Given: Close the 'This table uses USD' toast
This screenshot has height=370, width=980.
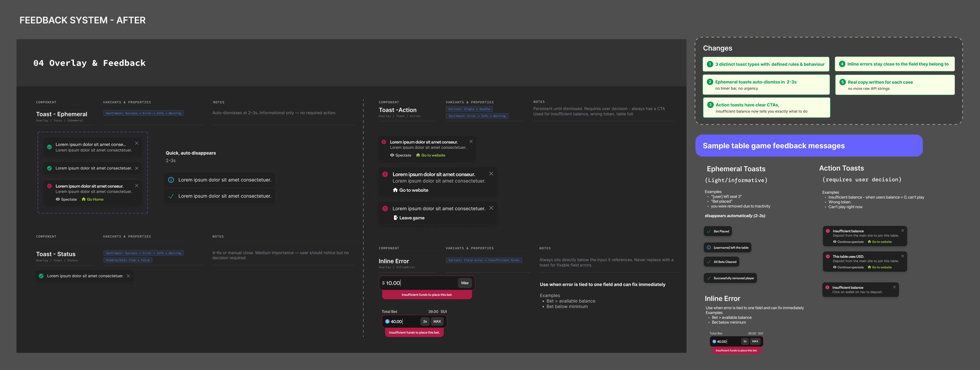Looking at the screenshot, I should [902, 256].
